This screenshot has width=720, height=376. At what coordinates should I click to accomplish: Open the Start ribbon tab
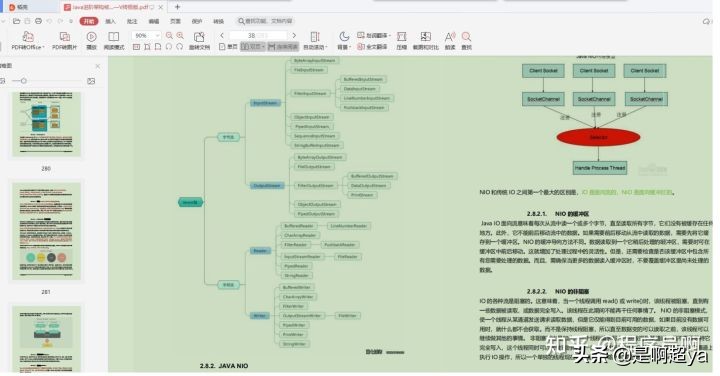(89, 21)
